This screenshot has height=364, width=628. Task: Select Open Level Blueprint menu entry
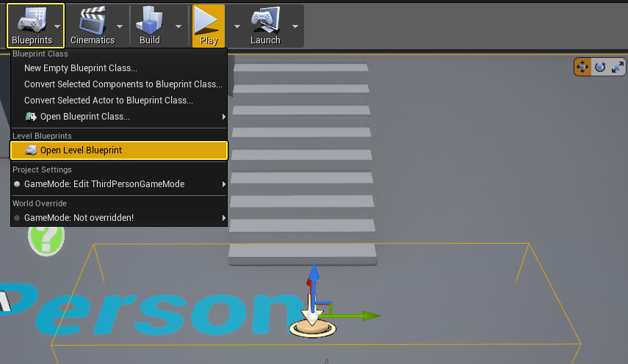[x=119, y=150]
